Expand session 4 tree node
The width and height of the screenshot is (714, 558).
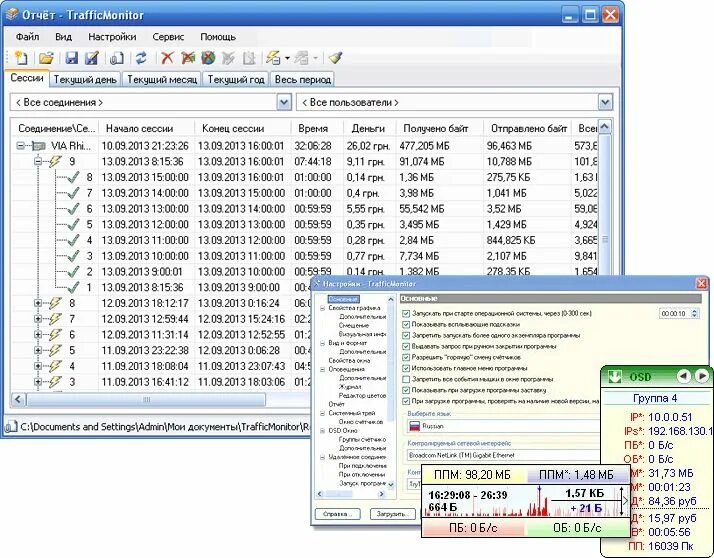pos(38,366)
